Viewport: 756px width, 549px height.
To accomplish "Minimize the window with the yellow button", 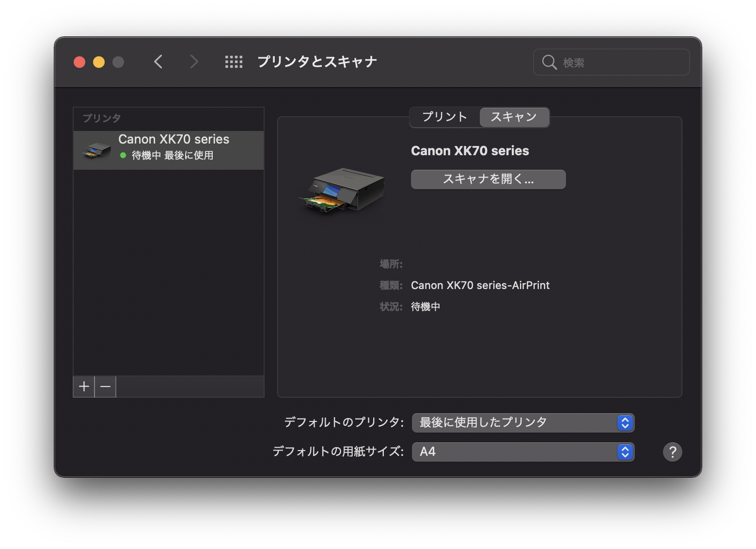I will 99,62.
